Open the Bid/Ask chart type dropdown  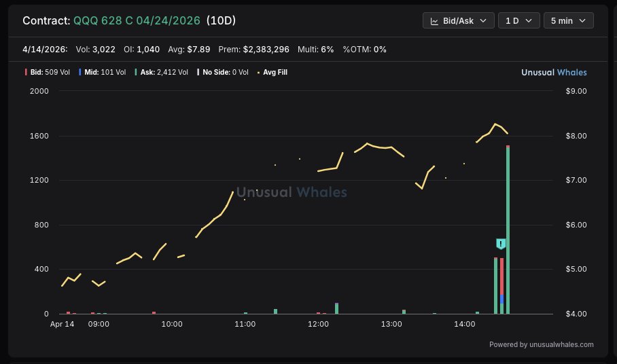pyautogui.click(x=458, y=21)
